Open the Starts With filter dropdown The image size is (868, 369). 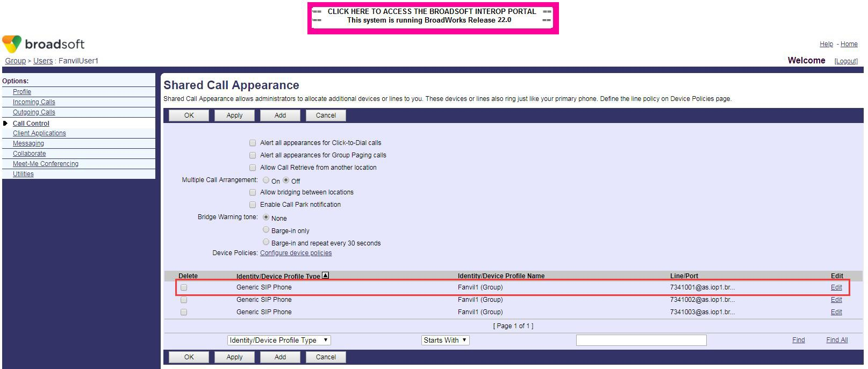click(445, 340)
